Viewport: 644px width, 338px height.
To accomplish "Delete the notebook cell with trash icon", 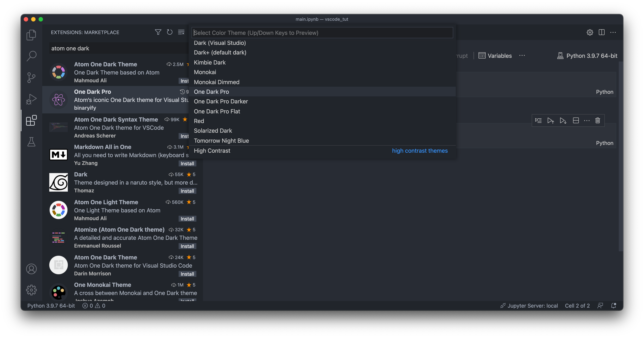I will tap(597, 120).
